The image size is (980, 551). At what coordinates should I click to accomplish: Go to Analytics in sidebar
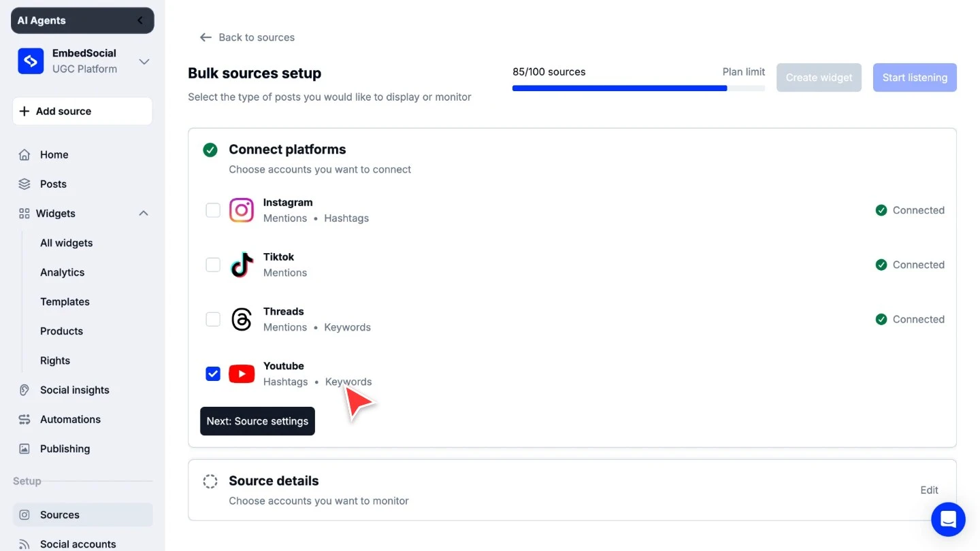coord(62,272)
